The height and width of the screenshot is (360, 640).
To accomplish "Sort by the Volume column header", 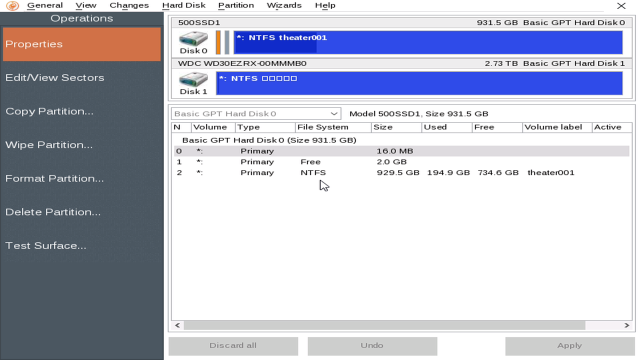I will (x=213, y=127).
